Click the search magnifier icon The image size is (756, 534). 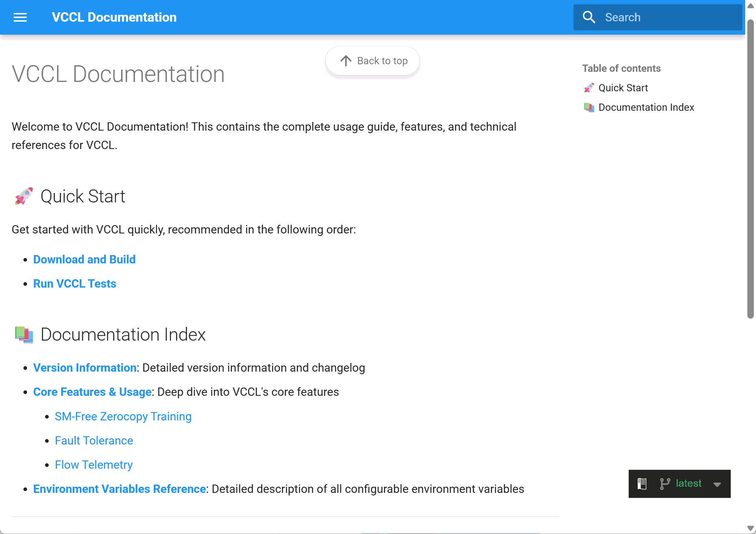click(x=589, y=17)
